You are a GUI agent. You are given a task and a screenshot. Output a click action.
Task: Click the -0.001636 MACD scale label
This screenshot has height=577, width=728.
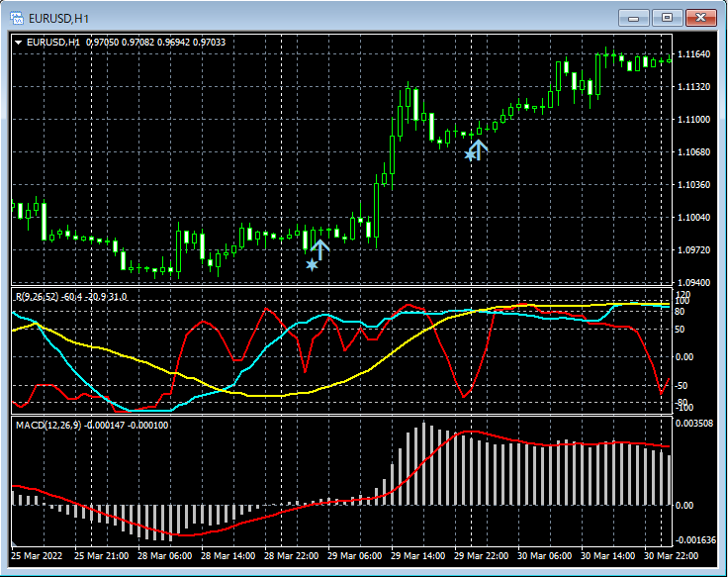click(x=695, y=540)
